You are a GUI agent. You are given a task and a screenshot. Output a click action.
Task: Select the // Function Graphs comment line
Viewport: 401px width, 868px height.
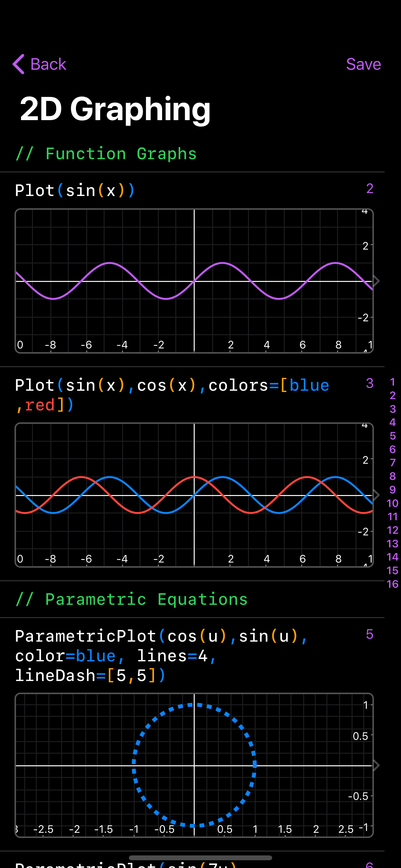click(106, 154)
